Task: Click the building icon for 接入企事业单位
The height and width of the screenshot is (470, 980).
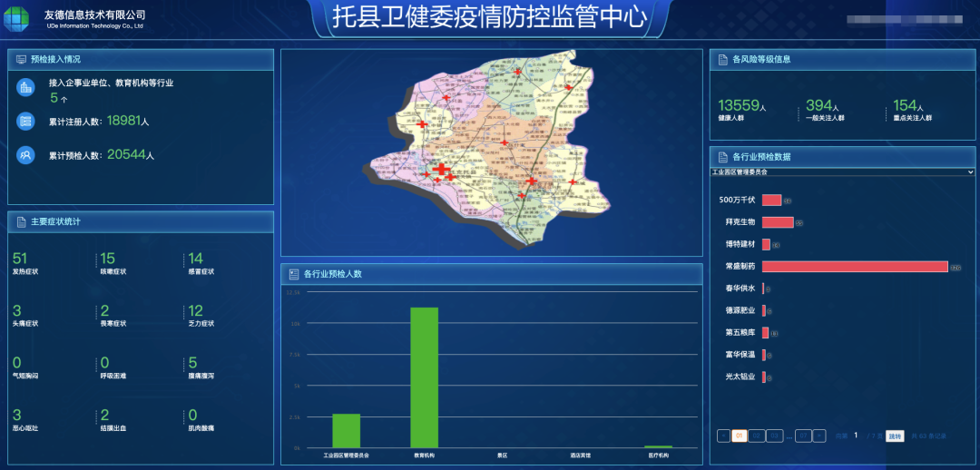Action: [25, 88]
